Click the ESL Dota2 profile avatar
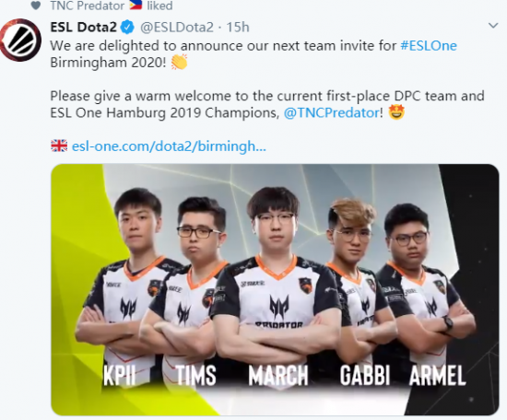Image resolution: width=507 pixels, height=420 pixels. pos(20,40)
